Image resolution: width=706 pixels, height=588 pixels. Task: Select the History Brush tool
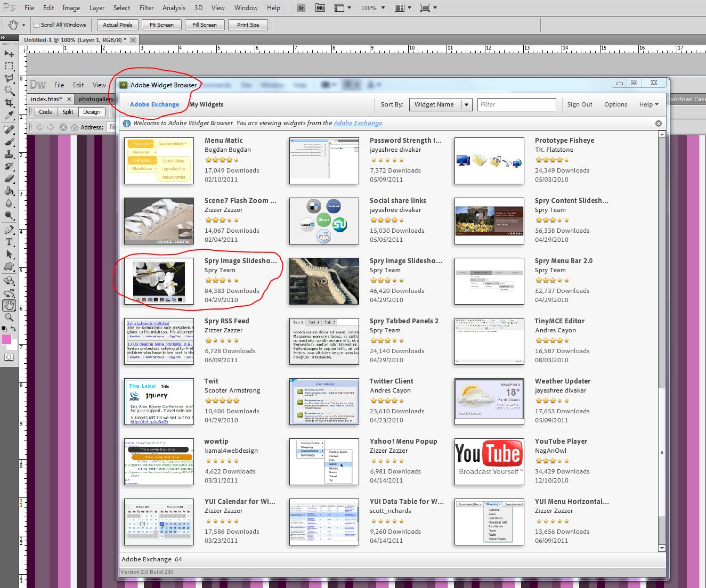pos(9,166)
